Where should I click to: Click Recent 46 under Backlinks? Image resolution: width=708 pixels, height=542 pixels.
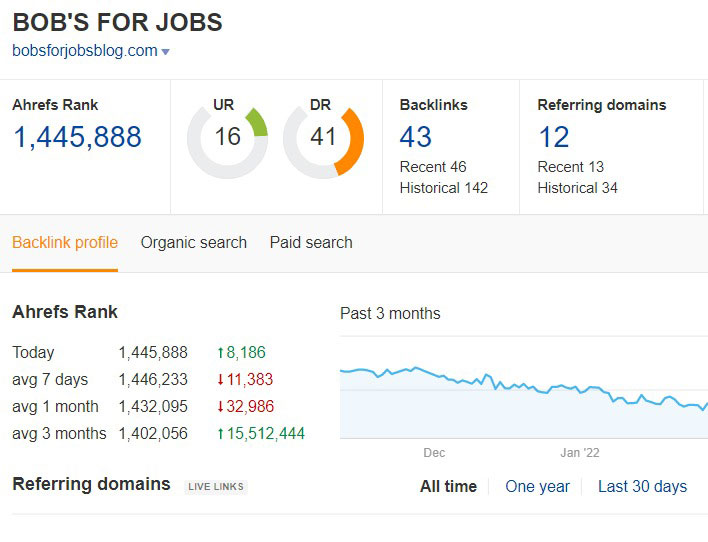(433, 167)
